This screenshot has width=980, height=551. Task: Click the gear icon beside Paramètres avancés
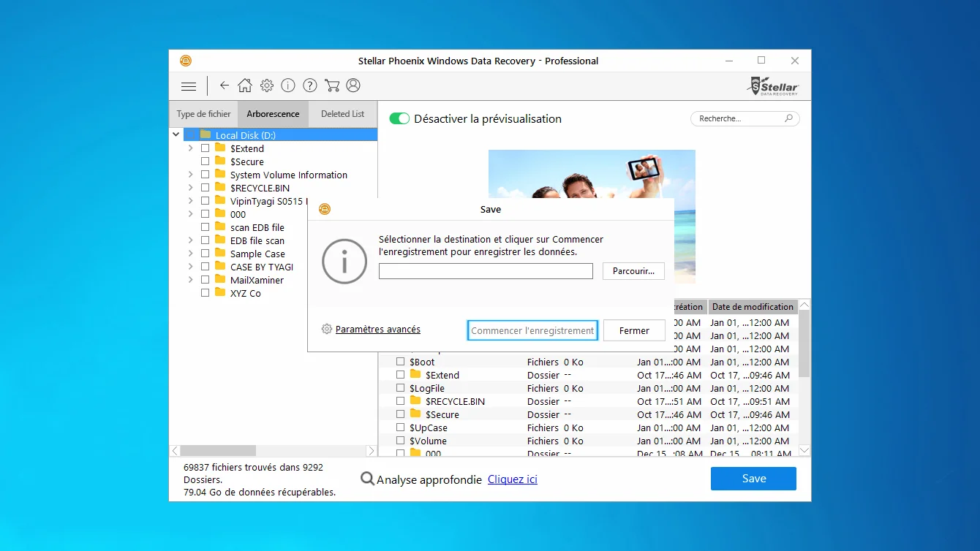coord(327,329)
